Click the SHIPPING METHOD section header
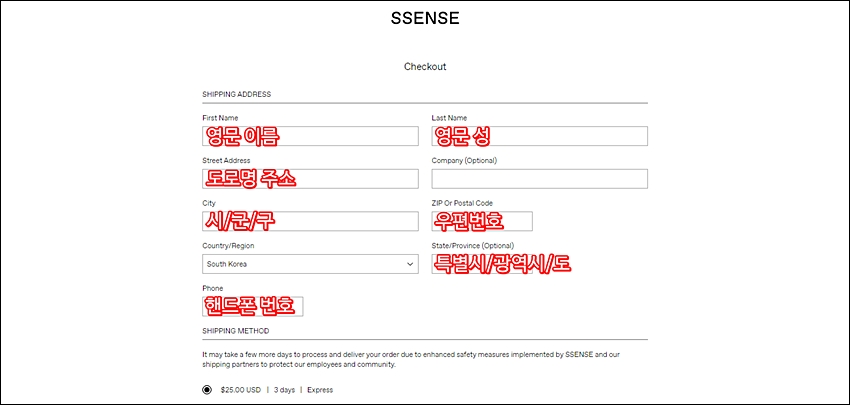 pyautogui.click(x=236, y=331)
